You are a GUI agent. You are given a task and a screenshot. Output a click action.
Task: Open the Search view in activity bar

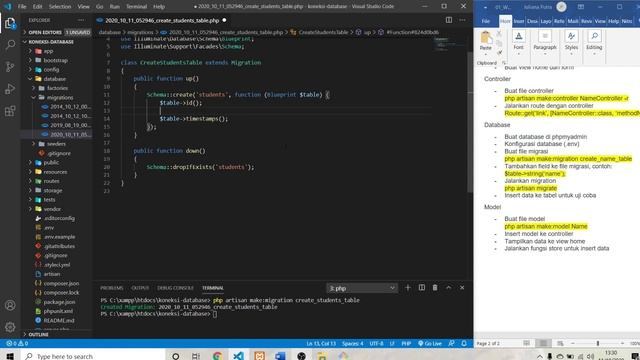pos(10,44)
